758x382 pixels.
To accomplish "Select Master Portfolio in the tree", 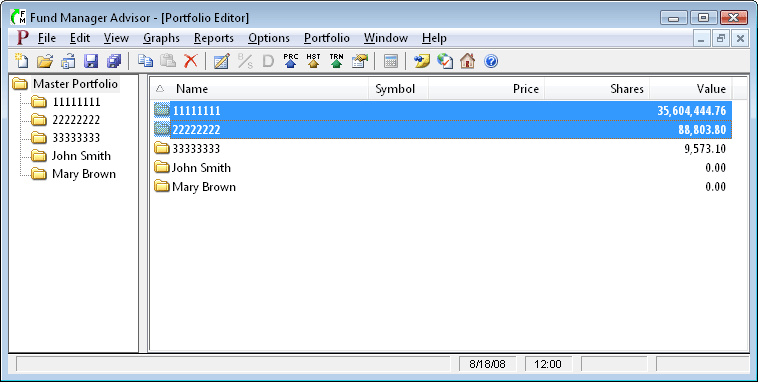I will point(75,84).
